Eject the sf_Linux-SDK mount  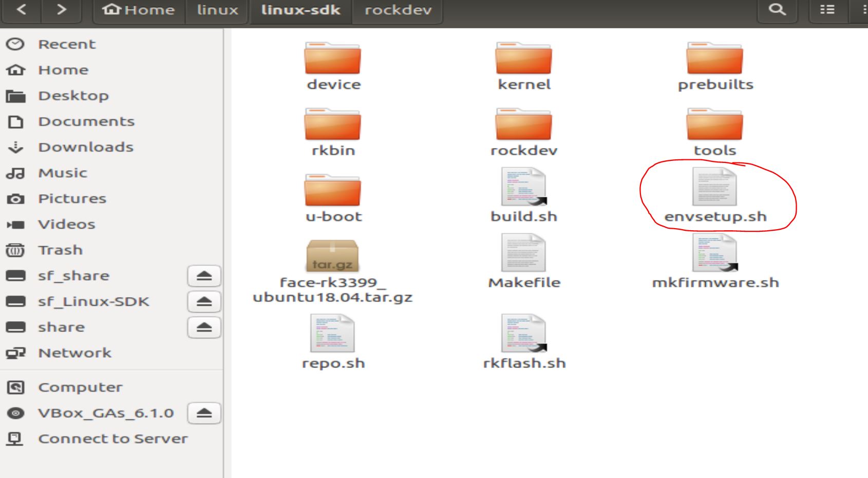click(204, 302)
